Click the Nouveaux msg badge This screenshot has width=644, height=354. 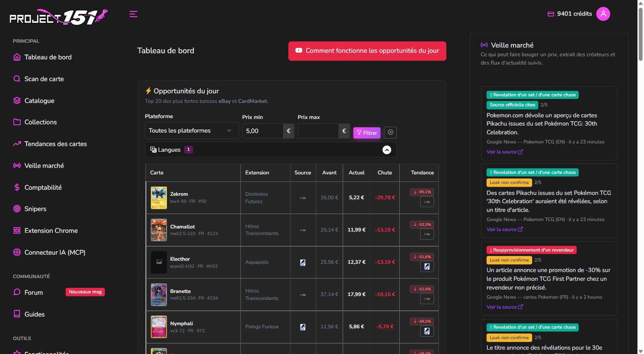[x=85, y=292]
